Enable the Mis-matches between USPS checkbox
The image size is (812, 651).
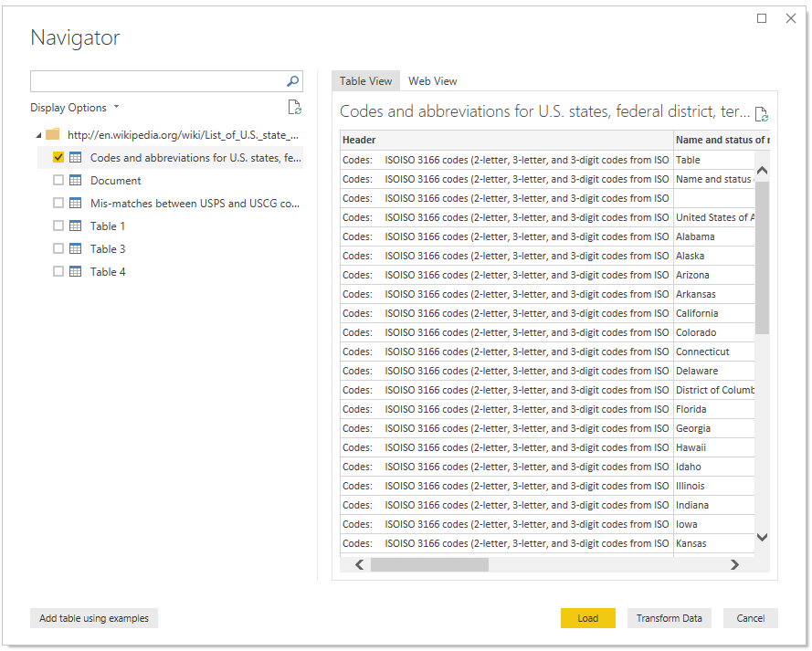pos(58,204)
